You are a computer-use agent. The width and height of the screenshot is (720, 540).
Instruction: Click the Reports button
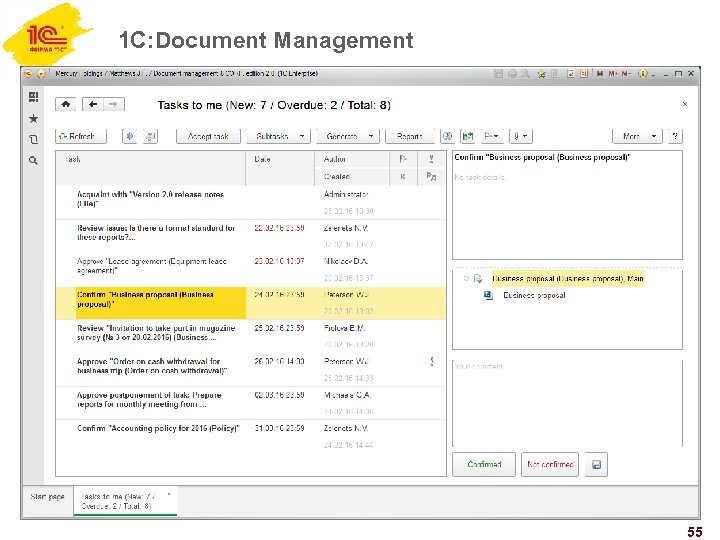[410, 136]
